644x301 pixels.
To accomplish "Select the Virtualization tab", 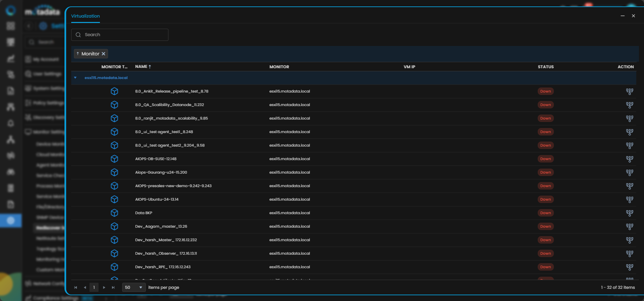I will (x=85, y=16).
